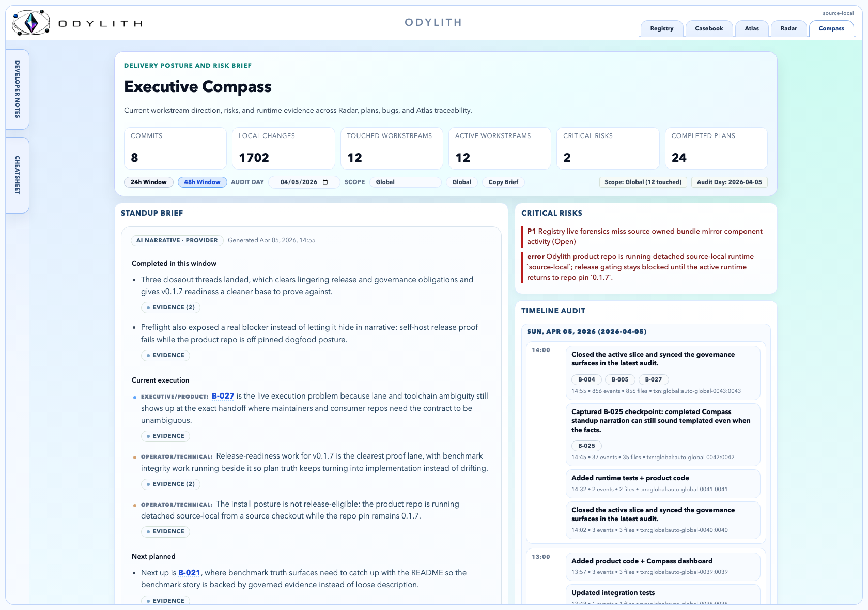The image size is (868, 610).
Task: Open the Added product code + Compass dashboard entry
Action: click(x=663, y=567)
